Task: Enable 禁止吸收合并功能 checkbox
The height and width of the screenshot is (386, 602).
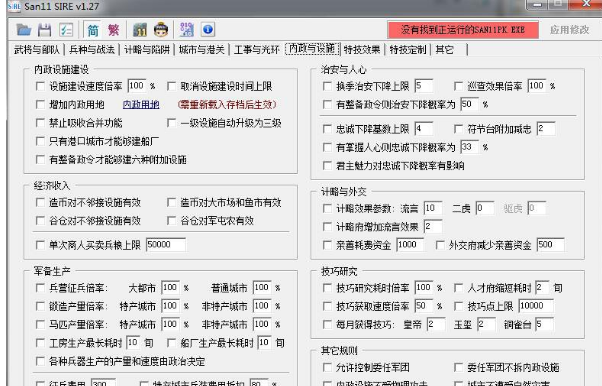Action: tap(40, 123)
